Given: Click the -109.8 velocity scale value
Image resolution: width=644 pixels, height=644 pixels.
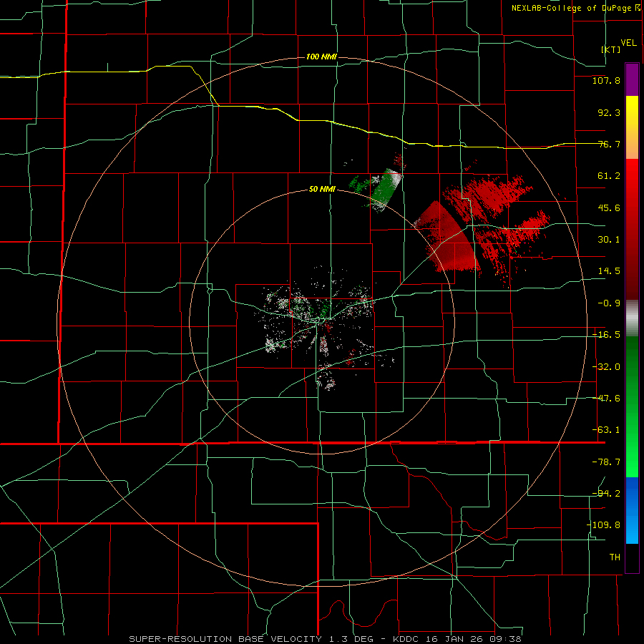Looking at the screenshot, I should click(604, 525).
